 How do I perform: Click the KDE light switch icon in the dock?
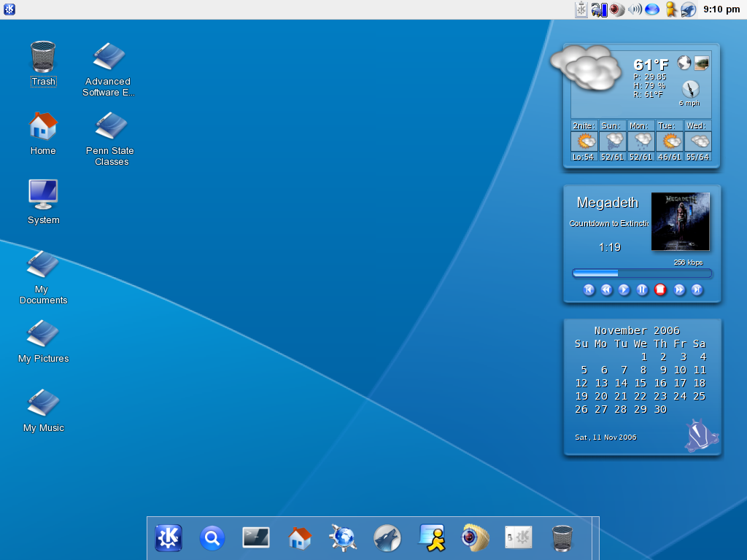tap(519, 537)
